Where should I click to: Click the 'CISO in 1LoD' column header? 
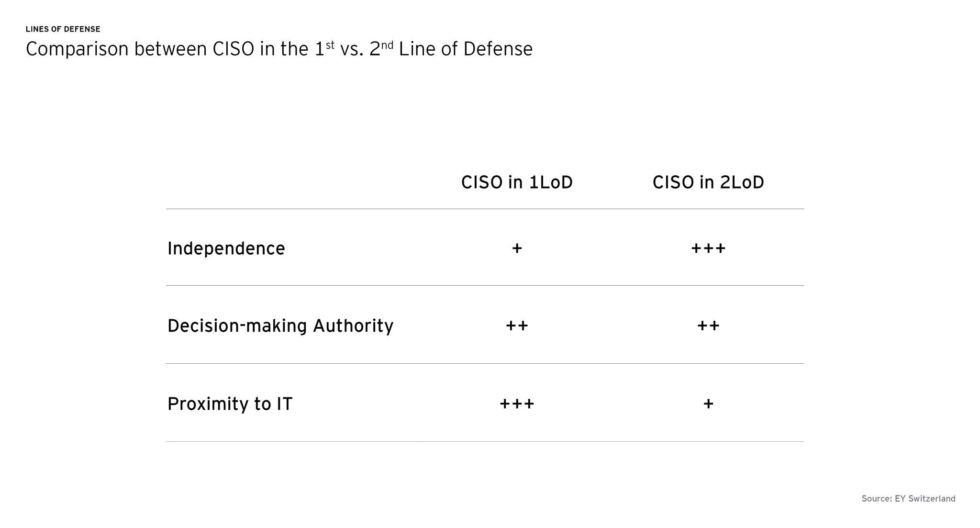tap(517, 182)
